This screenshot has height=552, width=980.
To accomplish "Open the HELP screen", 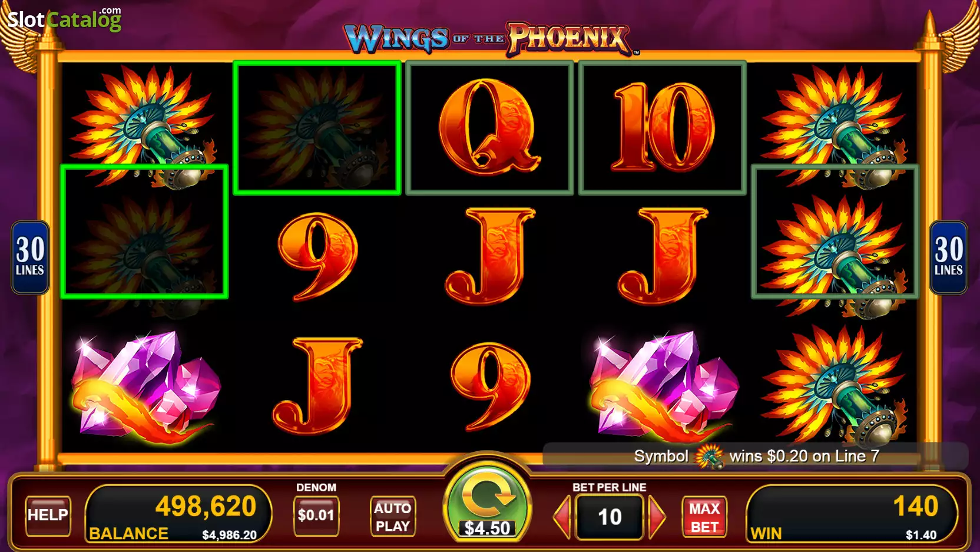I will [48, 515].
